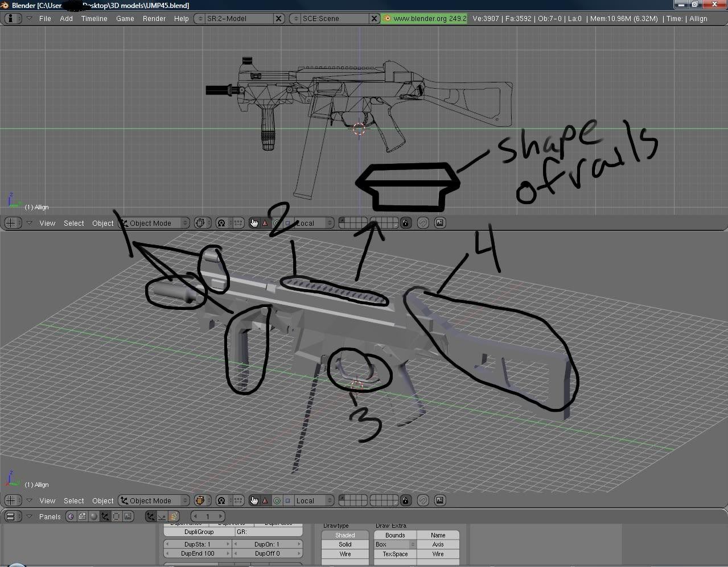
Task: Open the Panels menu
Action: coord(50,516)
